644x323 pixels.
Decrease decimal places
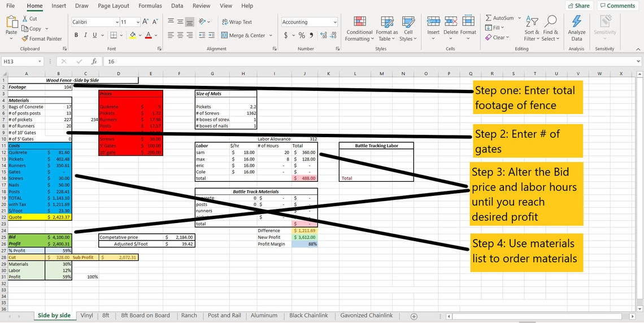click(333, 36)
